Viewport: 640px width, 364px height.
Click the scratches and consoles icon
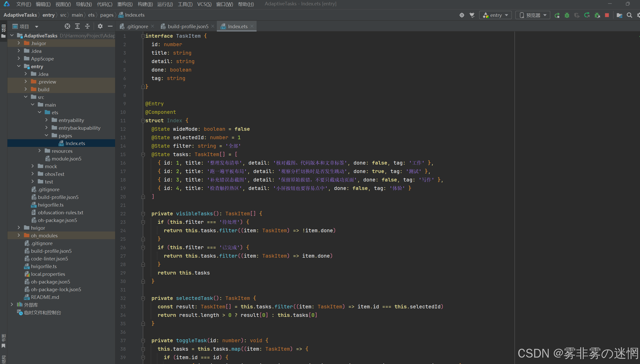point(20,312)
